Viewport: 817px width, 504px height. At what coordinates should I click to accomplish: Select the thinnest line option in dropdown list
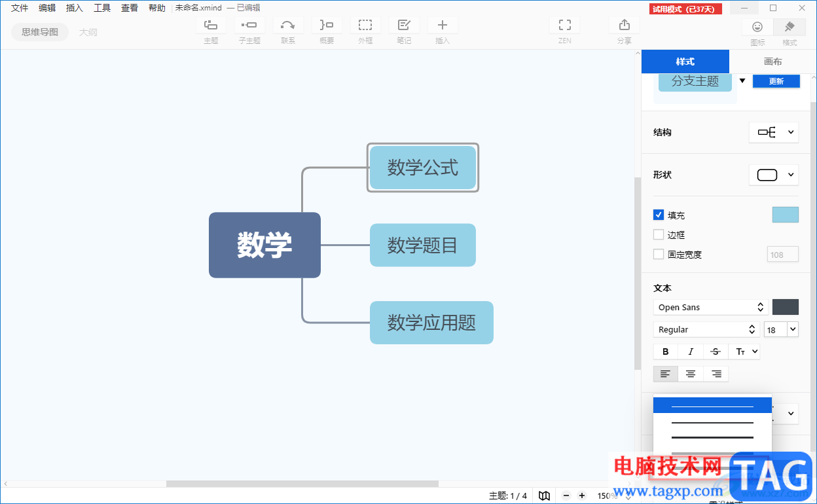(712, 406)
